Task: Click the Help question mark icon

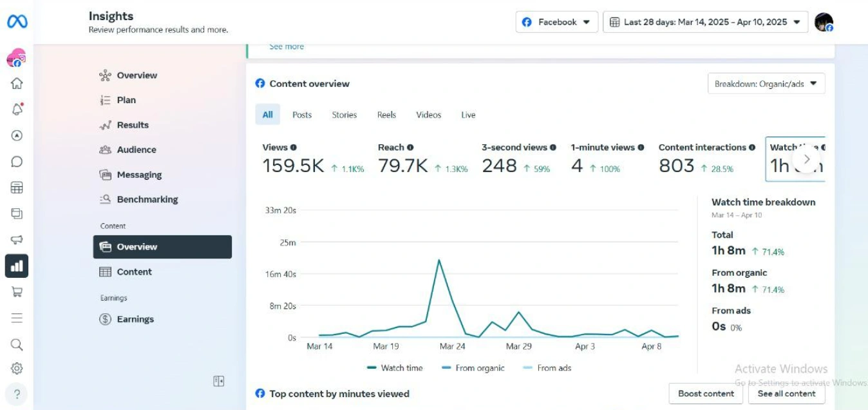Action: pos(17,394)
